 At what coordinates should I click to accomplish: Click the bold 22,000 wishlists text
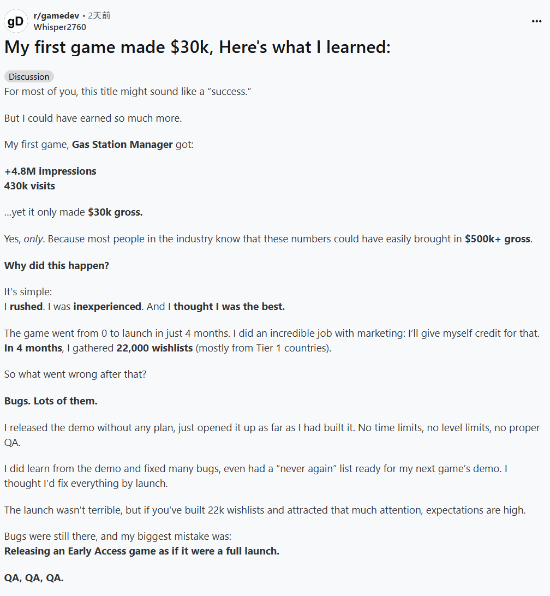pos(154,348)
